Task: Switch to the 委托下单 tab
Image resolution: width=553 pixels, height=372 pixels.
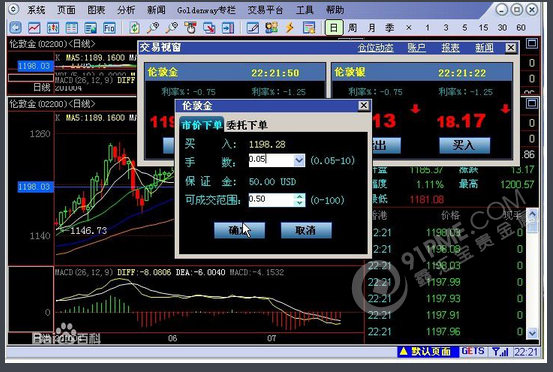Action: point(247,125)
